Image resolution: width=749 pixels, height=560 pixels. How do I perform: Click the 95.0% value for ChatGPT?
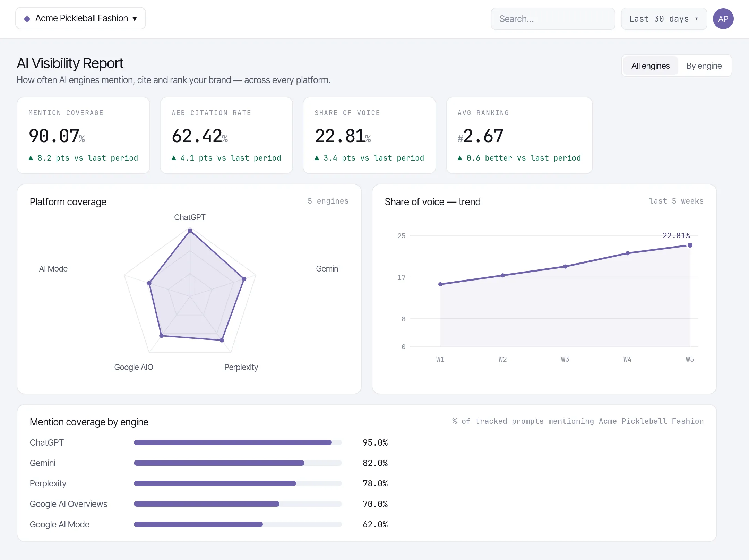375,442
